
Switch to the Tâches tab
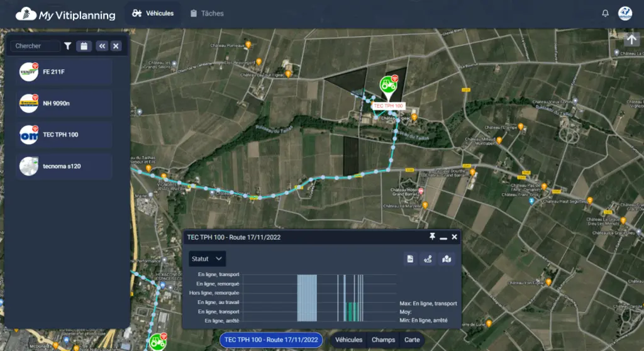pyautogui.click(x=207, y=14)
